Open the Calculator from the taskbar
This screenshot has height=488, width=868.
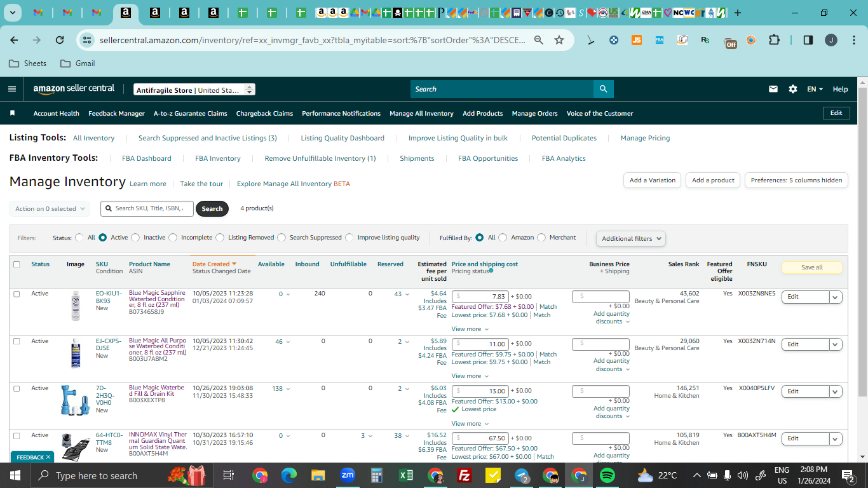point(376,475)
